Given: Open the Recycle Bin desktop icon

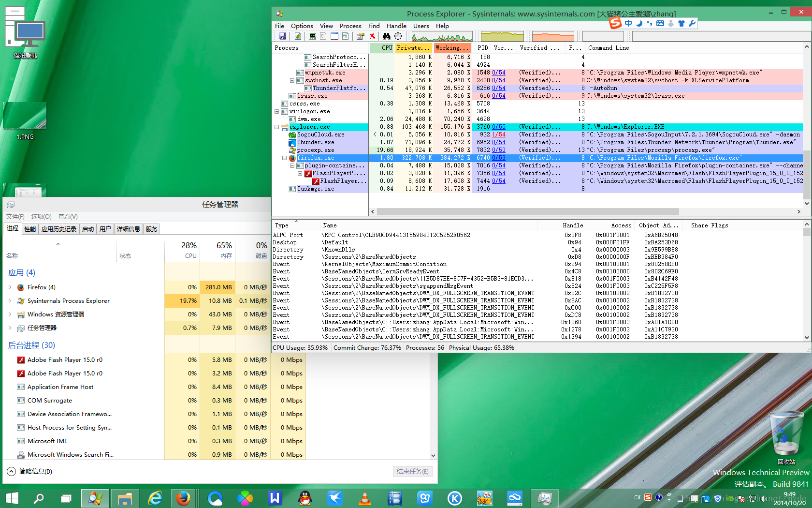Looking at the screenshot, I should [786, 438].
